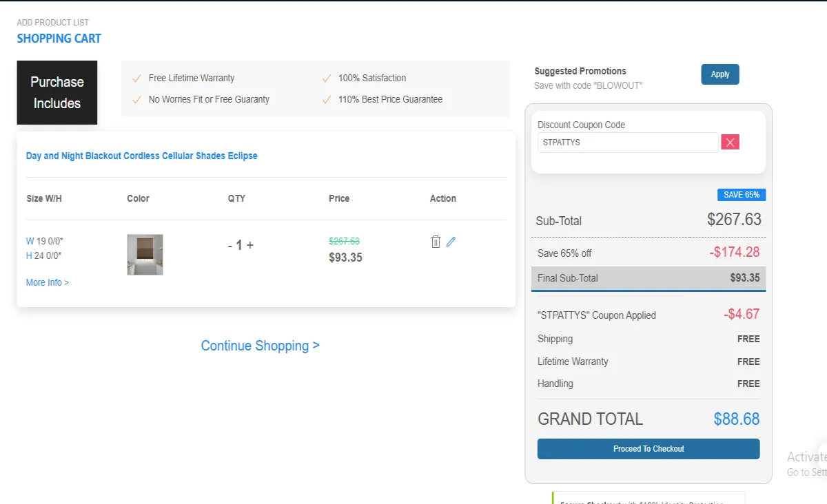Open Continue Shopping link
The height and width of the screenshot is (504, 827).
260,345
